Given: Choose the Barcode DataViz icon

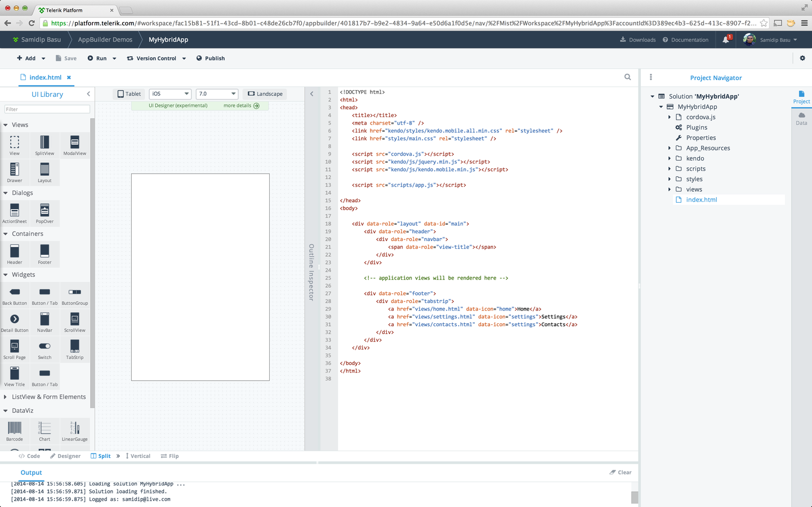Looking at the screenshot, I should pos(15,428).
